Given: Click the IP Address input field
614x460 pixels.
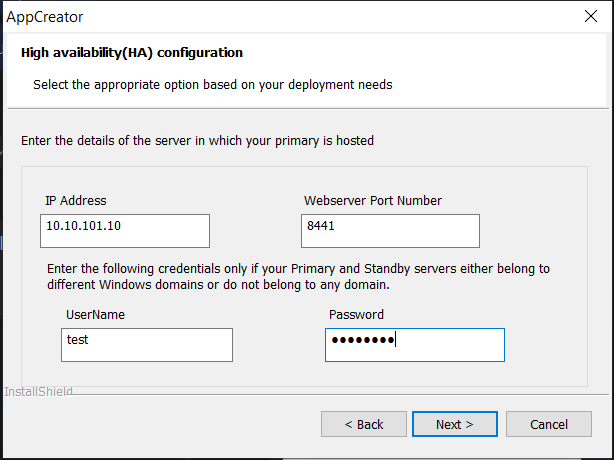Looking at the screenshot, I should tap(125, 230).
